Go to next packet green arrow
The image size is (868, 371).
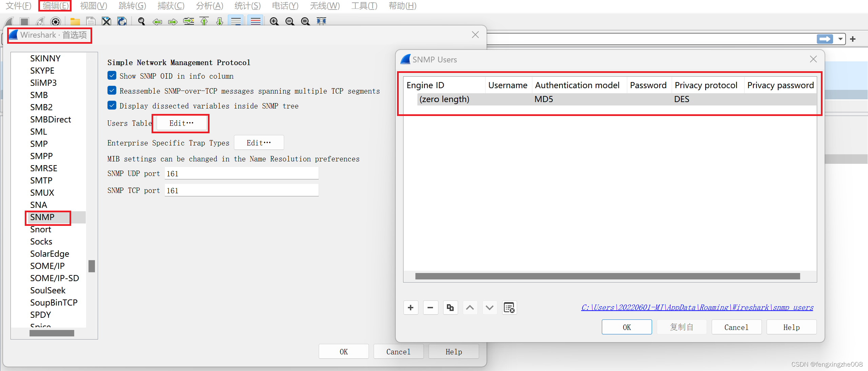173,22
